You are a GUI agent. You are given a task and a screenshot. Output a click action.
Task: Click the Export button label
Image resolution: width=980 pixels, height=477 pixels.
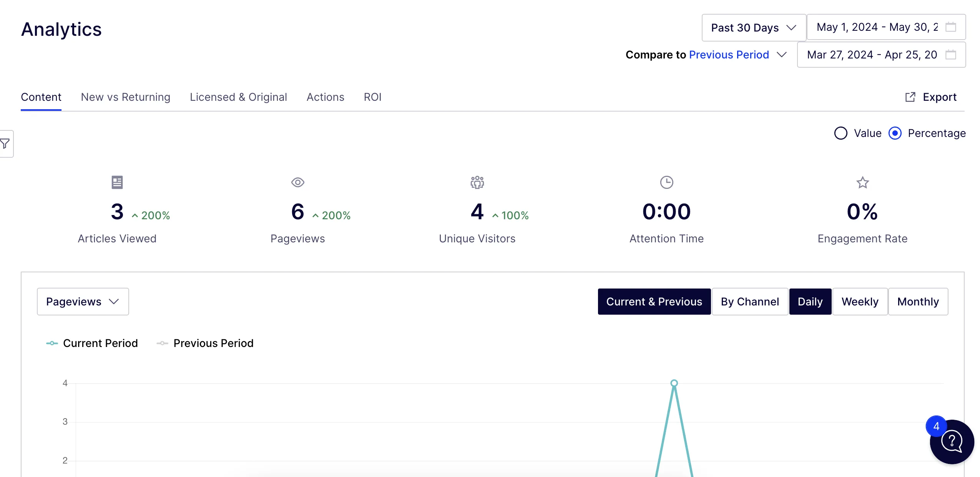[940, 97]
